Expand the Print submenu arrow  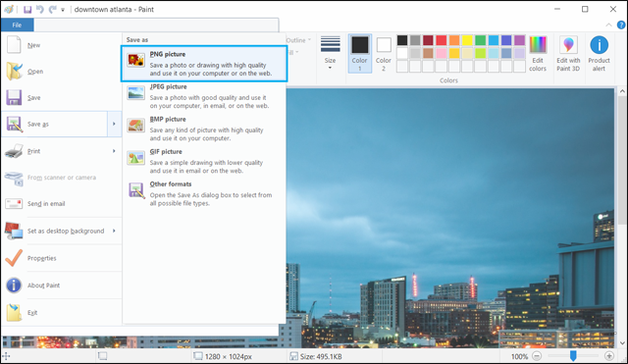click(x=114, y=151)
